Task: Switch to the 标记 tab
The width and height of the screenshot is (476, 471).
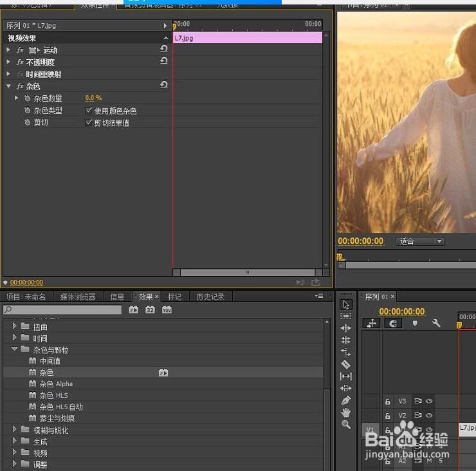Action: point(174,297)
